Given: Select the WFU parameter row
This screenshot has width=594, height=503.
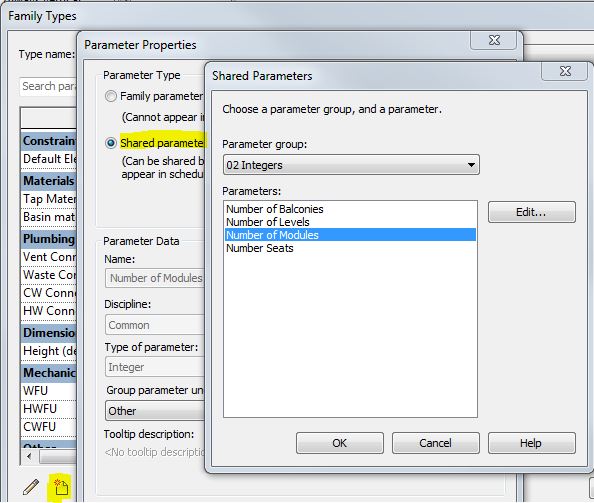Looking at the screenshot, I should [48, 391].
